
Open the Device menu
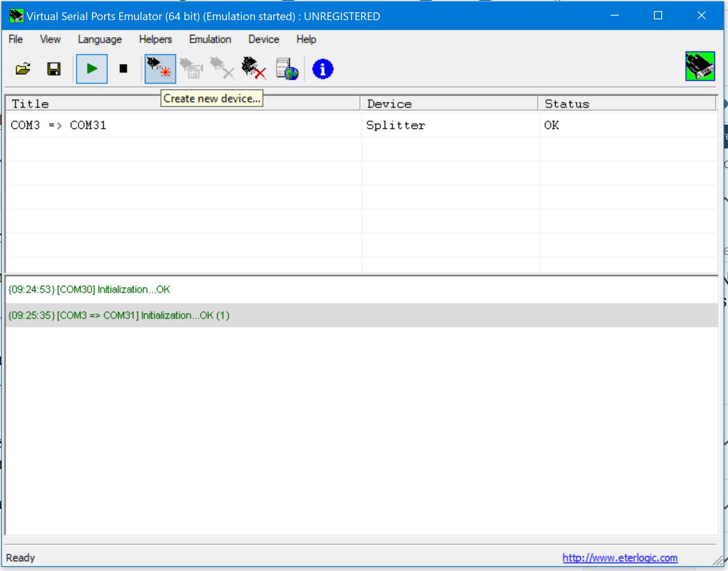coord(263,39)
